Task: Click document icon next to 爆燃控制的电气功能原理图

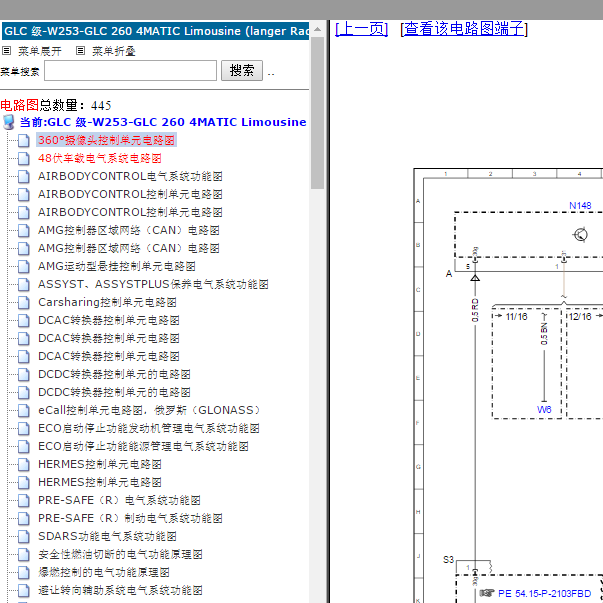Action: (x=24, y=573)
